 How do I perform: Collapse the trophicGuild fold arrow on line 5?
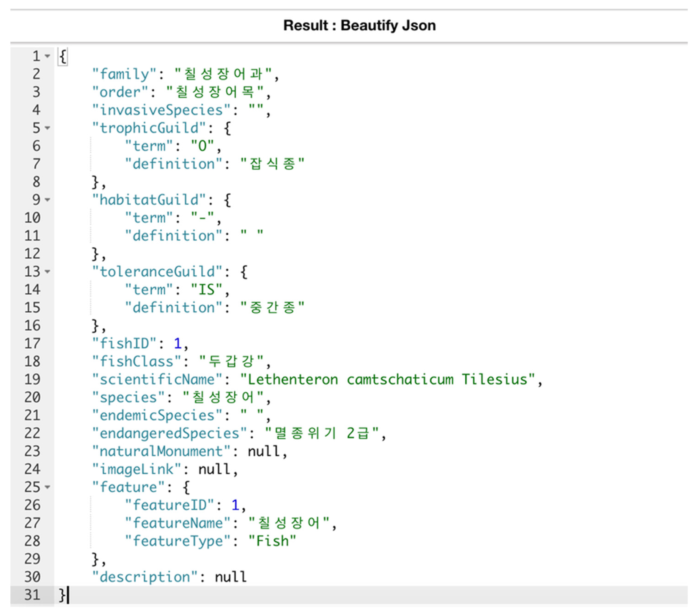(x=47, y=128)
